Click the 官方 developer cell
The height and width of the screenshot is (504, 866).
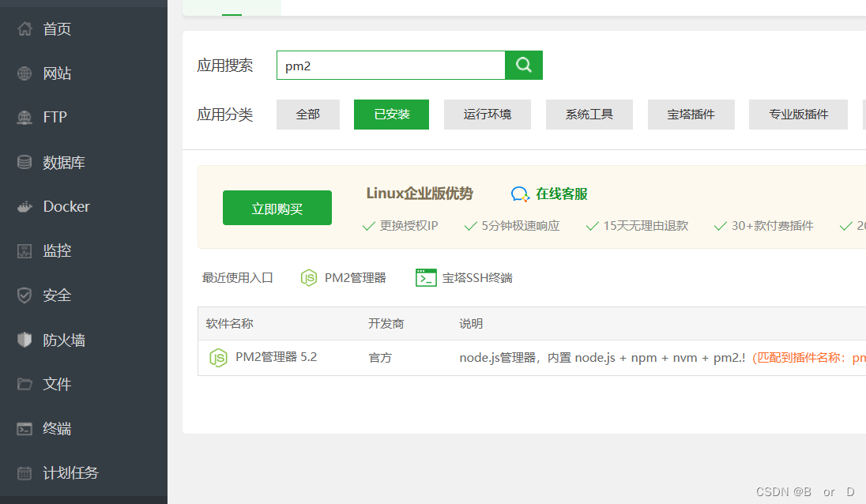pyautogui.click(x=380, y=358)
